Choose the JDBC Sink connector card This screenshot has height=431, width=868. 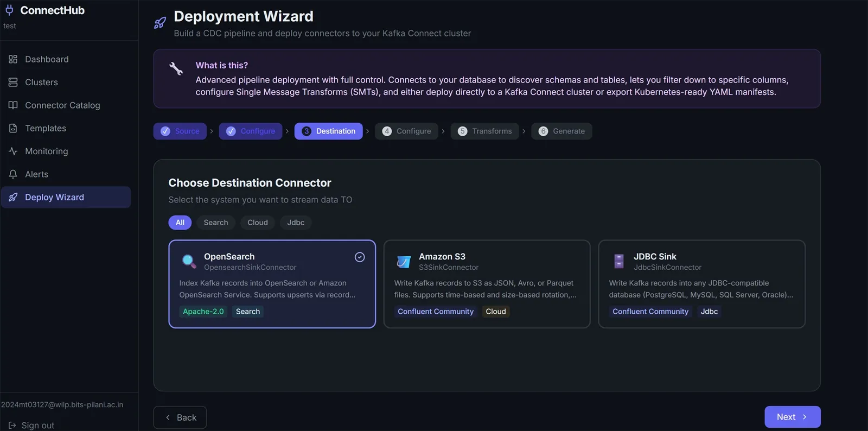coord(702,284)
